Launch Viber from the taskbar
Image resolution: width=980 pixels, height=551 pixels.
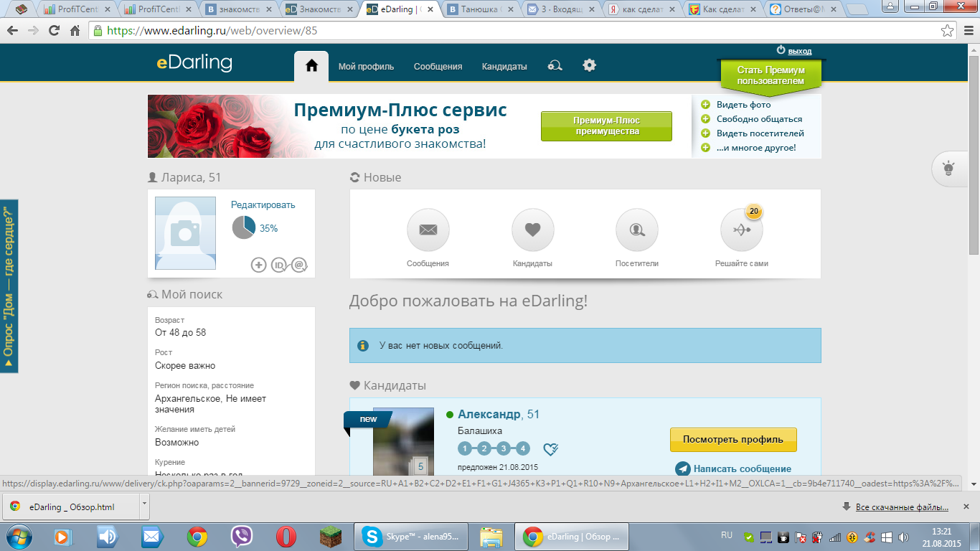[242, 536]
